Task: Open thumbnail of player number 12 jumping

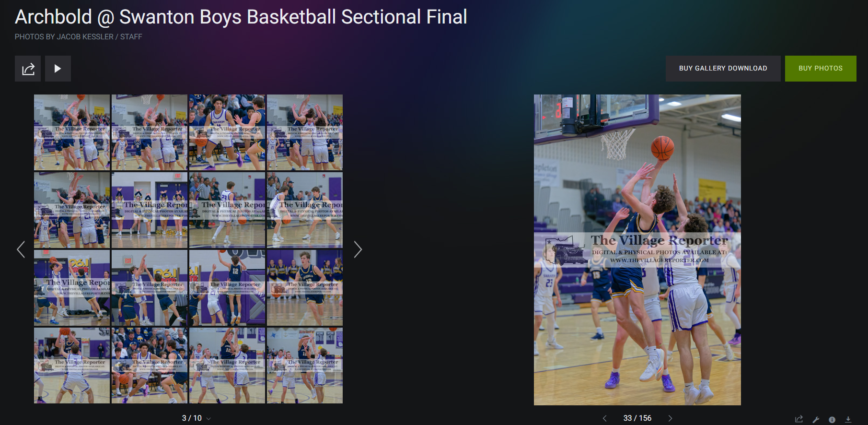Action: (227, 288)
